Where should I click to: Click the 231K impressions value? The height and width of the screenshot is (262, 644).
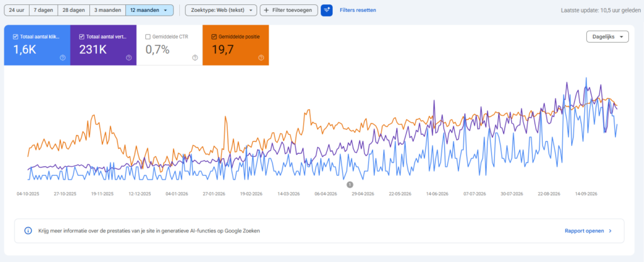click(x=93, y=49)
